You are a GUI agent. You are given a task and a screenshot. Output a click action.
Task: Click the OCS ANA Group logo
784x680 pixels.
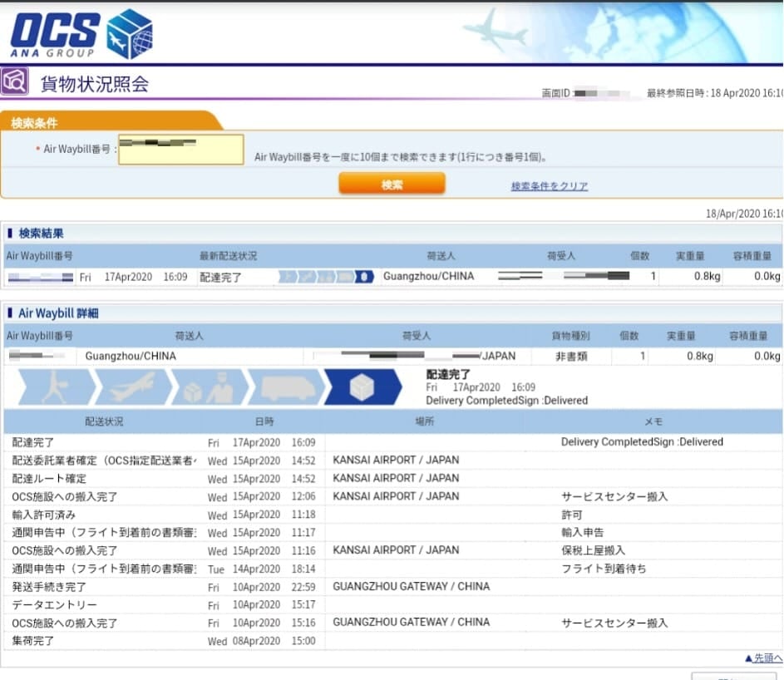coord(55,35)
